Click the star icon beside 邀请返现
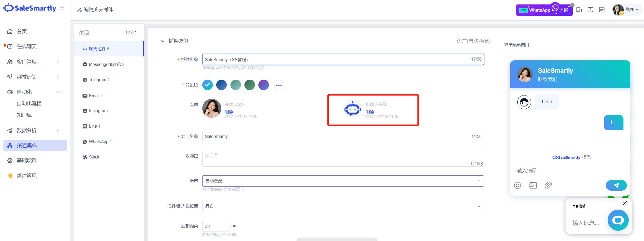644x241 pixels. point(10,175)
